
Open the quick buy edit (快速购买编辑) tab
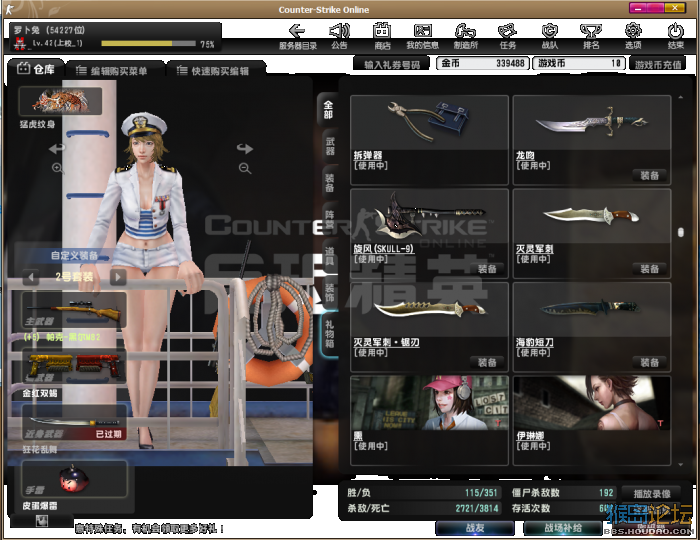pos(216,71)
